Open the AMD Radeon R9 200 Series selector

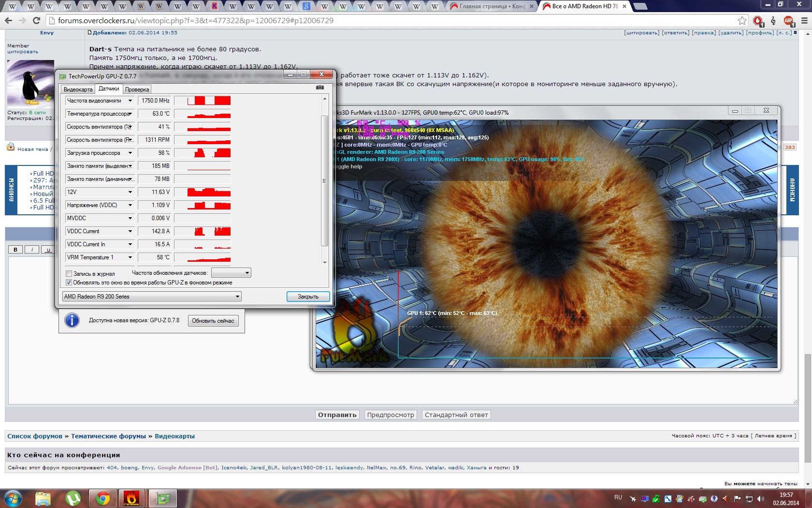(x=152, y=297)
